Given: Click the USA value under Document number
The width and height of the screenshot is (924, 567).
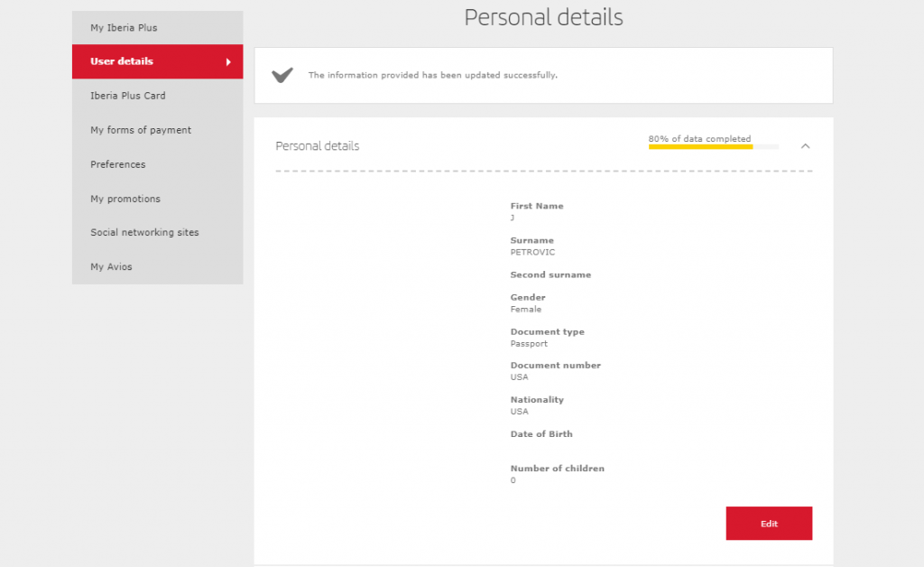Looking at the screenshot, I should pos(519,377).
